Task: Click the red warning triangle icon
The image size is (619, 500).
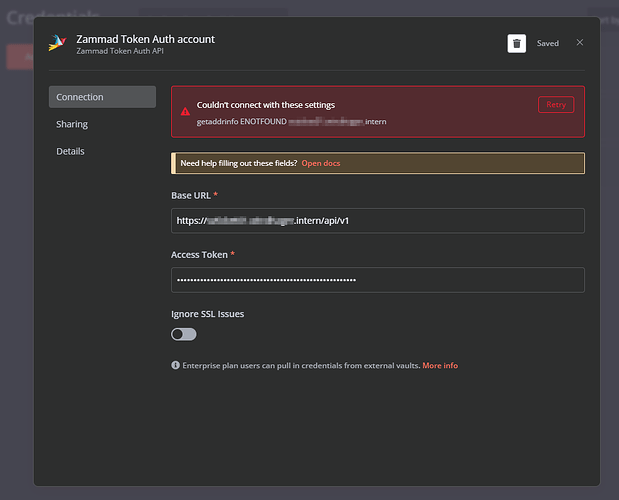Action: (x=185, y=112)
